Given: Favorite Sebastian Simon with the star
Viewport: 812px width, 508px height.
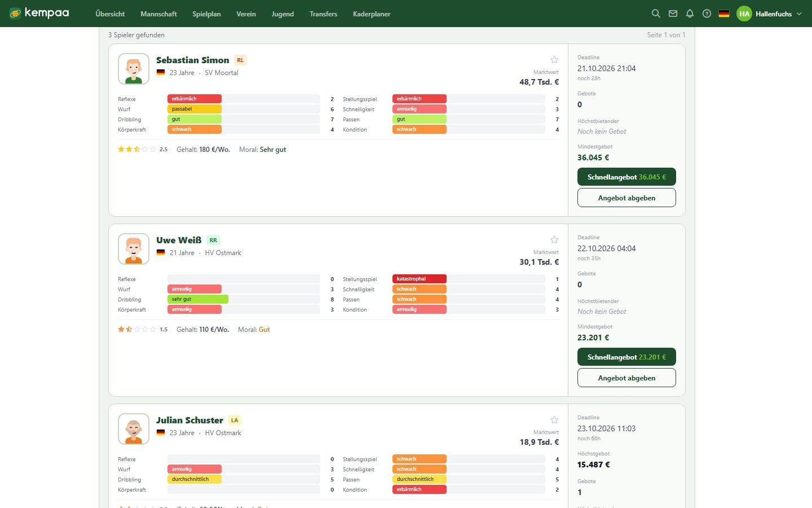Looking at the screenshot, I should coord(554,60).
